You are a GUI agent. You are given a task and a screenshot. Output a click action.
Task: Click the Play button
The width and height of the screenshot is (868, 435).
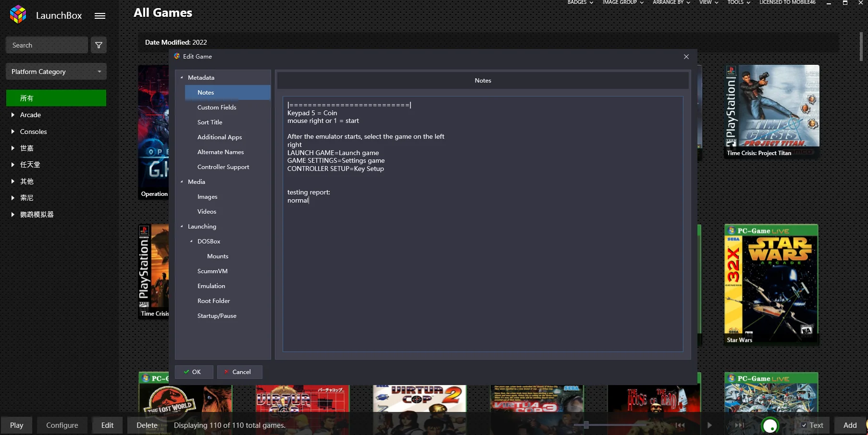16,425
